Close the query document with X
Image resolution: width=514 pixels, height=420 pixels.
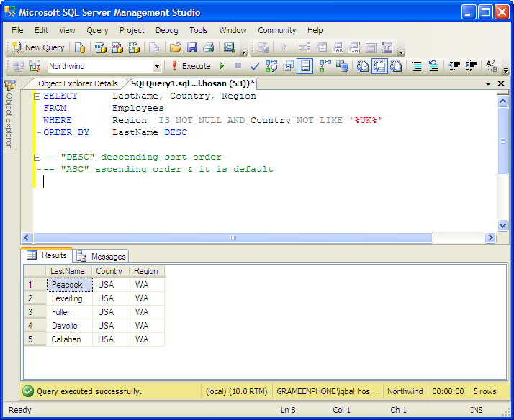coord(501,84)
